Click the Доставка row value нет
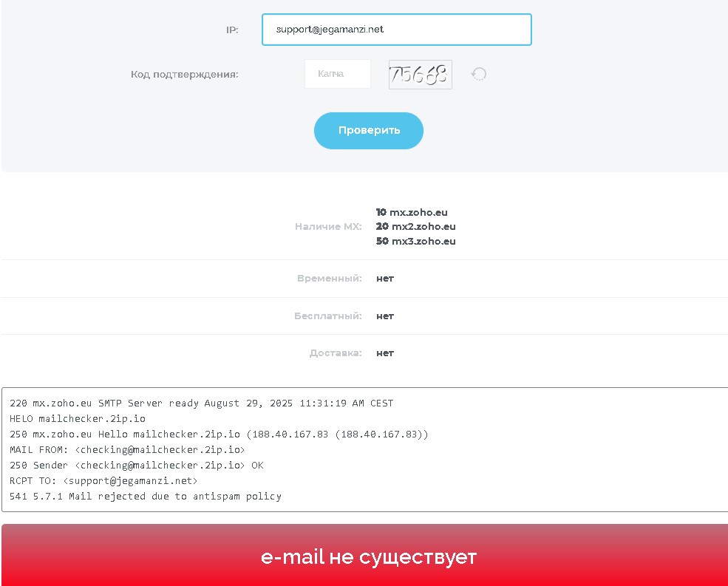This screenshot has width=728, height=586. pos(385,352)
